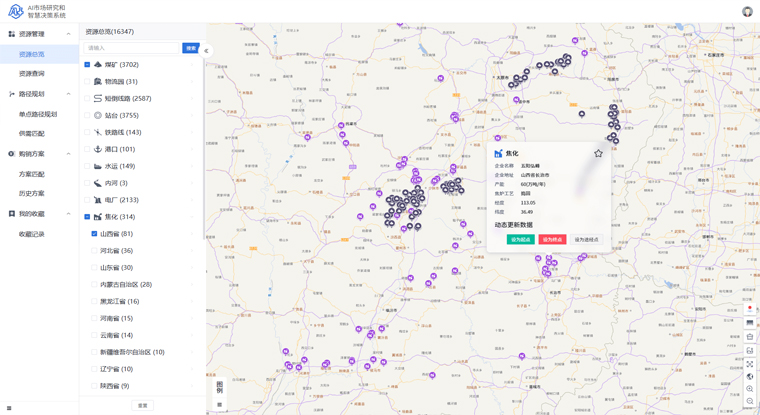Open the 单点路径规划 menu item
The image size is (760, 415).
click(x=37, y=114)
